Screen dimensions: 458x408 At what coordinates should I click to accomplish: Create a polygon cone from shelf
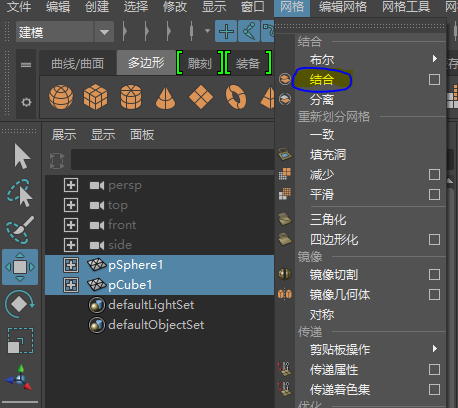[165, 97]
